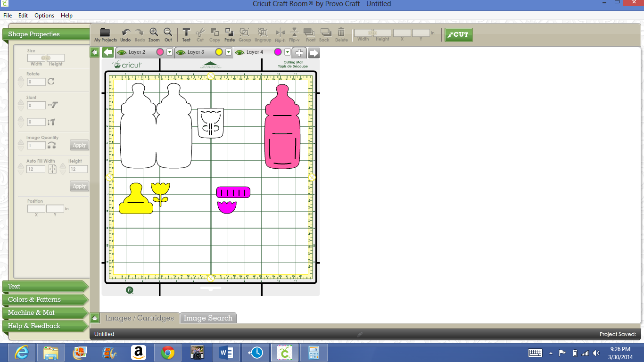Click the green CUT button
Screen dimensions: 644x362
point(459,35)
